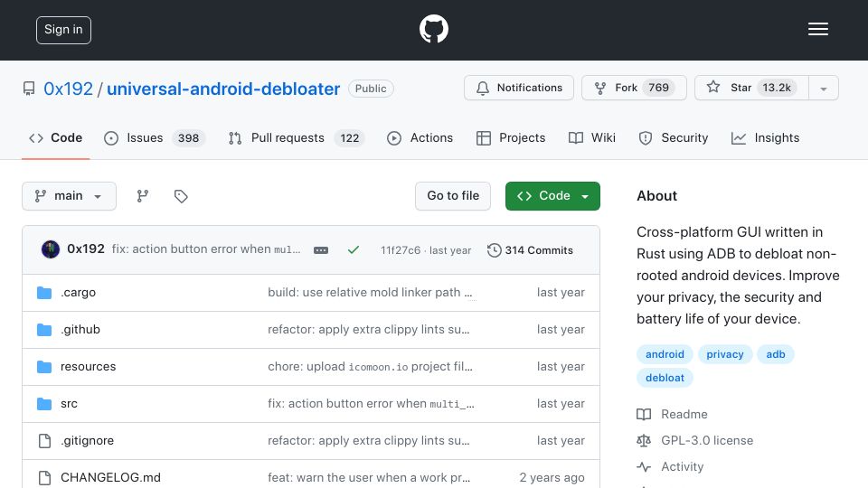Image resolution: width=868 pixels, height=488 pixels.
Task: Open the Insights tab
Action: 765,137
